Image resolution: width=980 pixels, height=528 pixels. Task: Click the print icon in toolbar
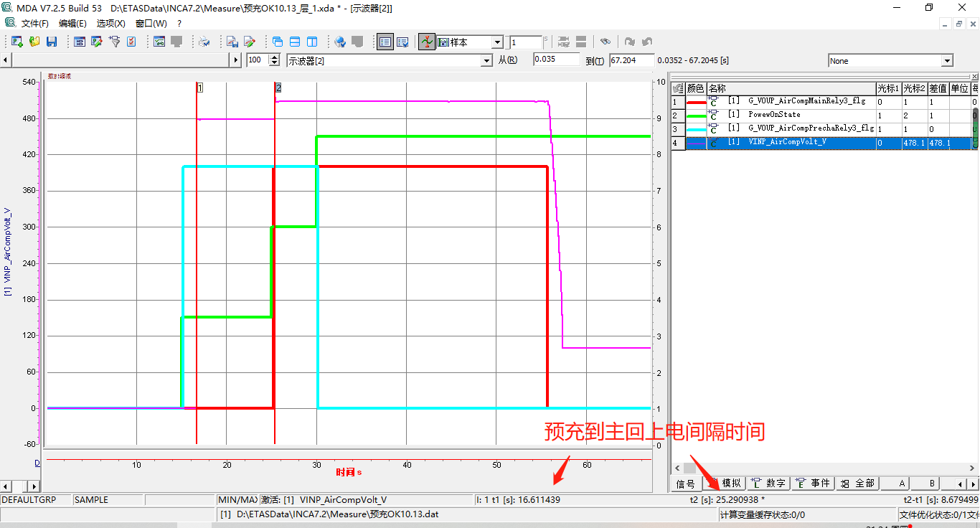pos(204,42)
